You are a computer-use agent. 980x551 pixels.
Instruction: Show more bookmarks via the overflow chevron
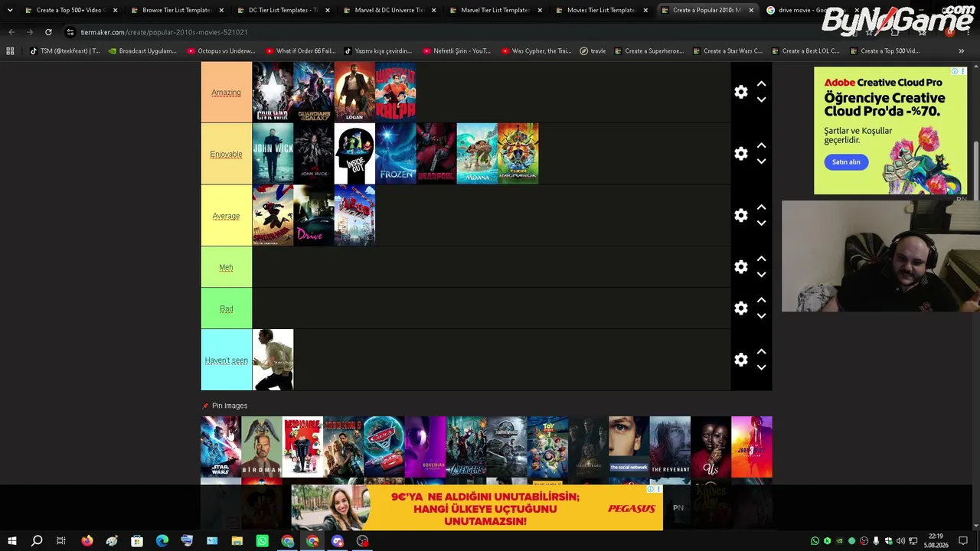961,51
